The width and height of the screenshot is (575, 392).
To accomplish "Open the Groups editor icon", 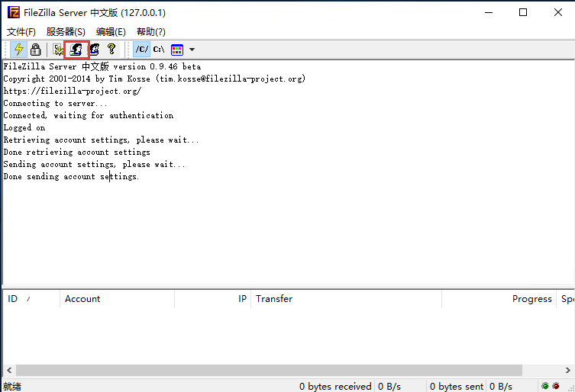I will [x=94, y=50].
